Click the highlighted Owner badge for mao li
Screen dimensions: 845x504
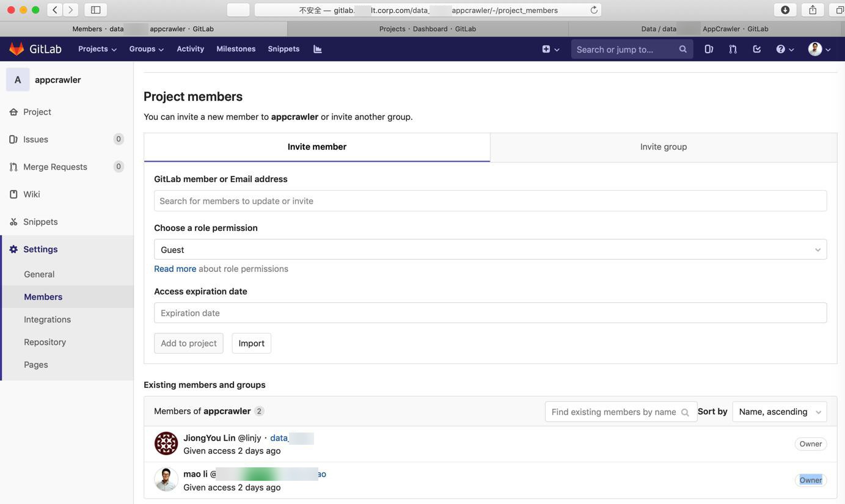point(811,480)
